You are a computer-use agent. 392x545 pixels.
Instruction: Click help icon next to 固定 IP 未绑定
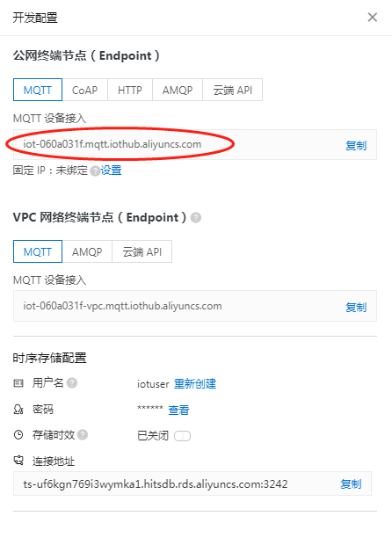click(95, 171)
